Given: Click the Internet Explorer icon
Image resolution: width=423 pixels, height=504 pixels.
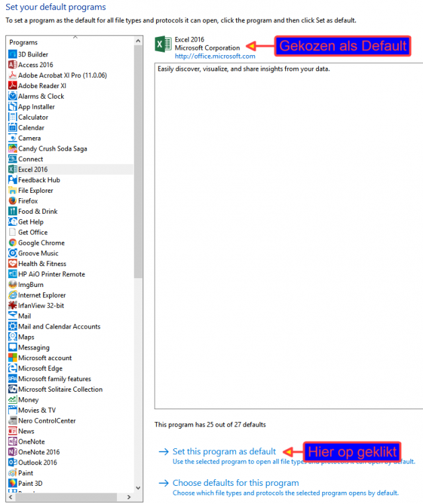Looking at the screenshot, I should (x=13, y=295).
